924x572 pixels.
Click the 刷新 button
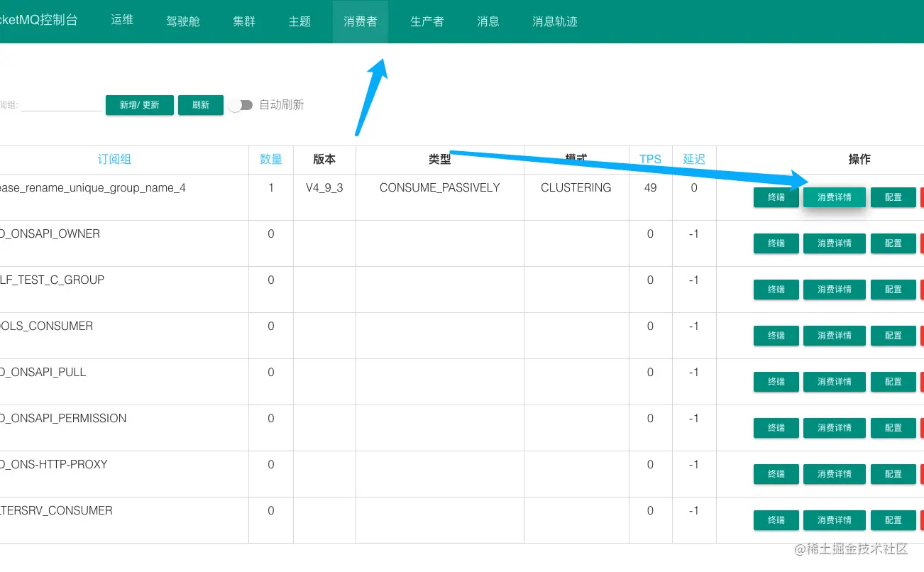pyautogui.click(x=201, y=105)
